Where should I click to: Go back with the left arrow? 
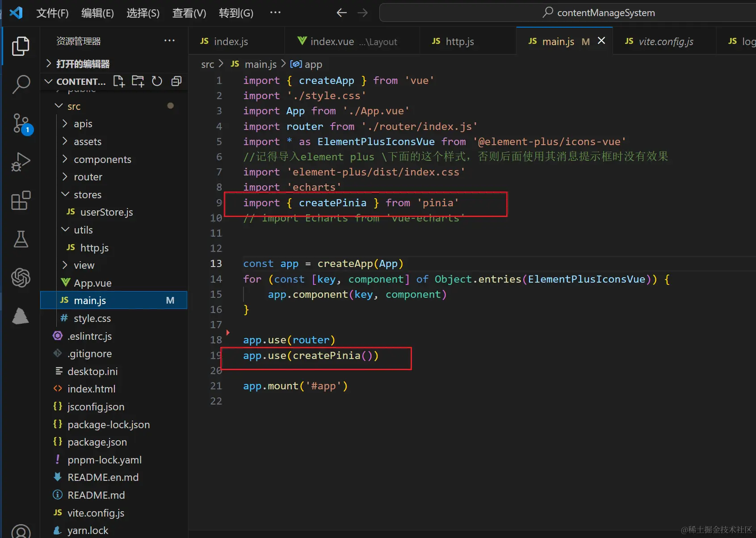coord(342,13)
